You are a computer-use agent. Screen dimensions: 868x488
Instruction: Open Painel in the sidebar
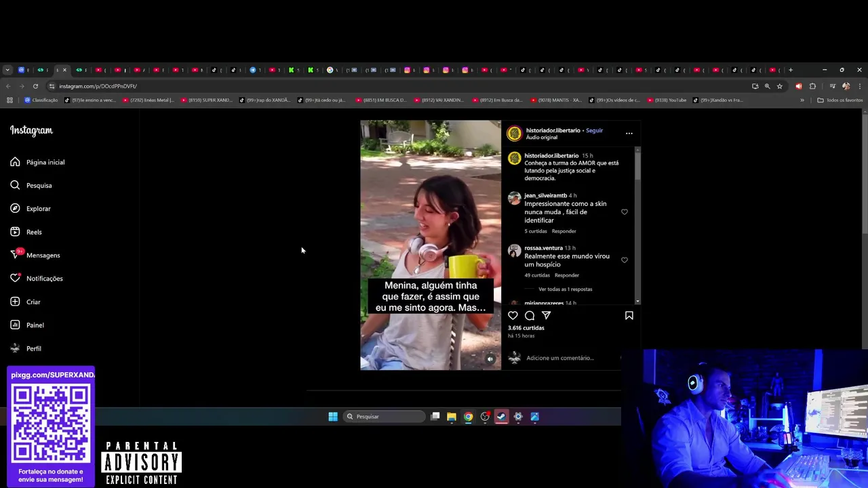click(27, 325)
